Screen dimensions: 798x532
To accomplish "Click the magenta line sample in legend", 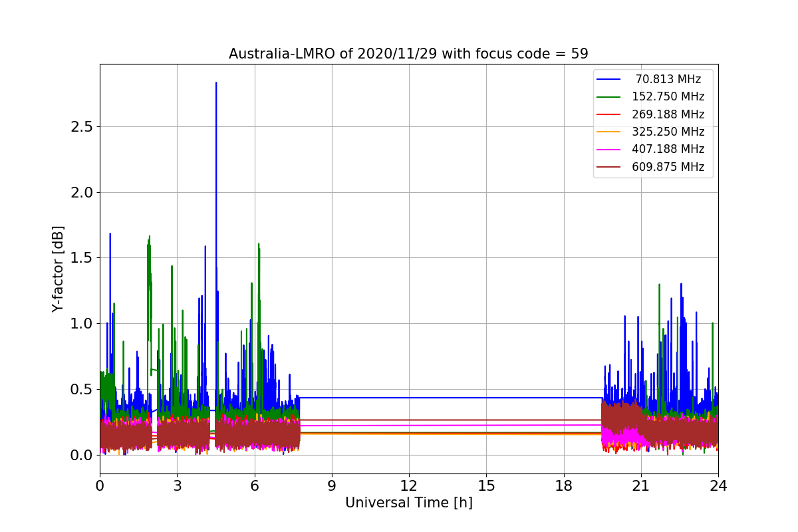I will (x=609, y=150).
